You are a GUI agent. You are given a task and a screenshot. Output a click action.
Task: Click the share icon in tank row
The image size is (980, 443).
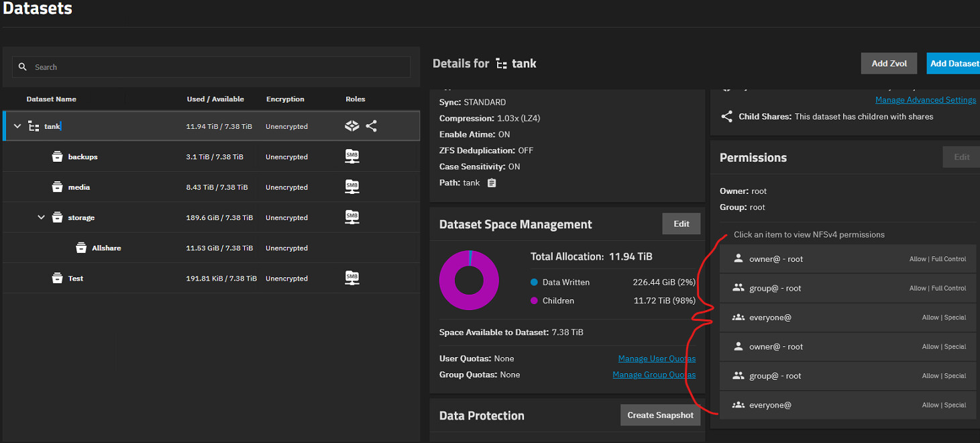(372, 126)
